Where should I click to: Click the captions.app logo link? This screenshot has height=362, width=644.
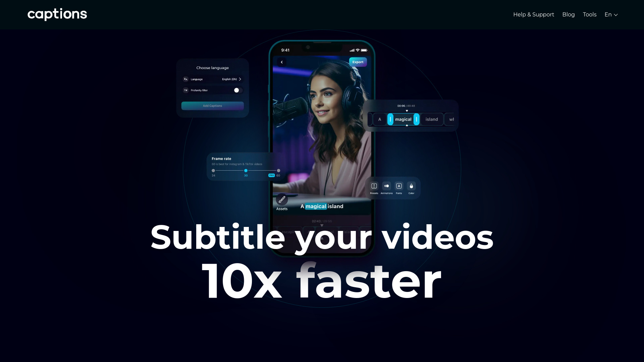click(57, 15)
